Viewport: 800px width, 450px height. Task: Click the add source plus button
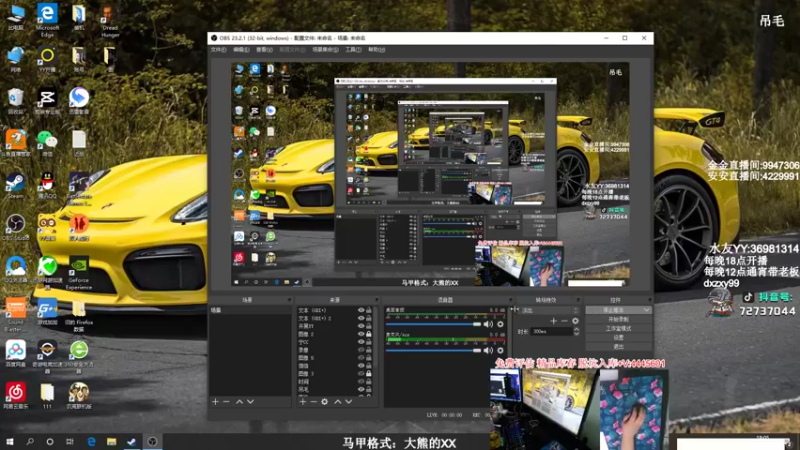point(302,401)
